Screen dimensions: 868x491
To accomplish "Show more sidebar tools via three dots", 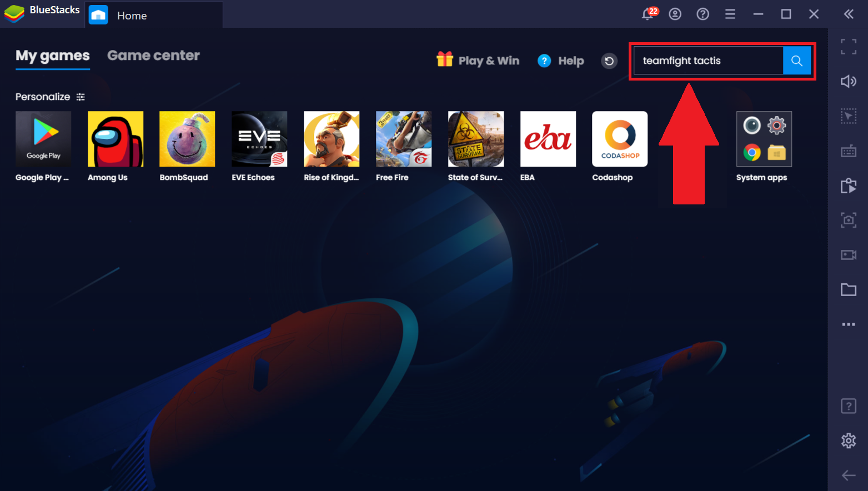I will [x=849, y=324].
